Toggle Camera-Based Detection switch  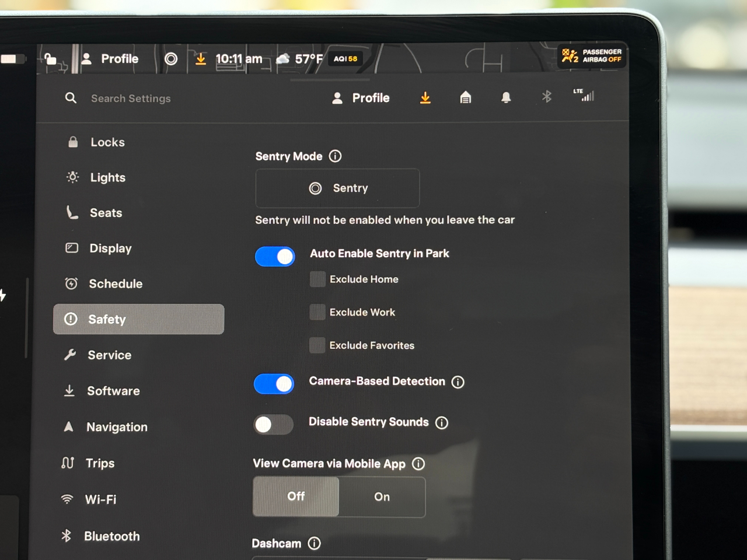(274, 384)
